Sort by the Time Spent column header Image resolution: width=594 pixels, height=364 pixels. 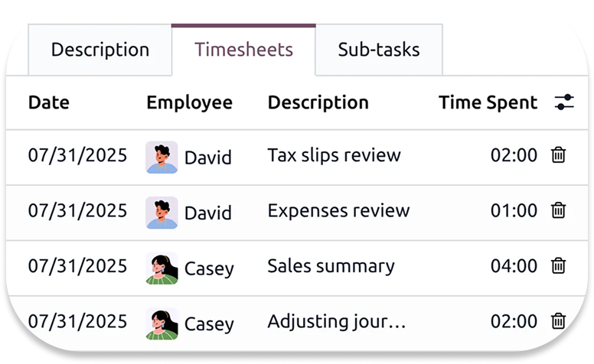pos(488,102)
